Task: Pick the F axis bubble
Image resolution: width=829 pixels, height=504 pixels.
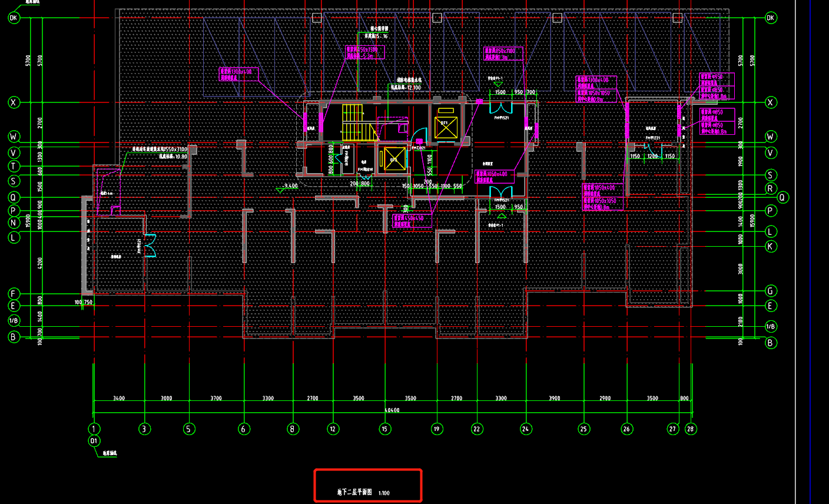Action: click(14, 293)
